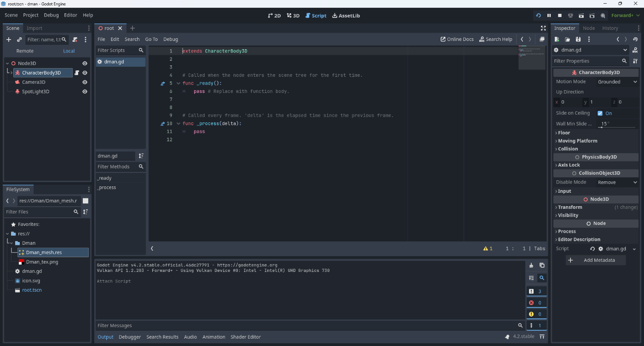Change FileSystem file sorting
Viewport: 644px width, 346px height.
[86, 212]
